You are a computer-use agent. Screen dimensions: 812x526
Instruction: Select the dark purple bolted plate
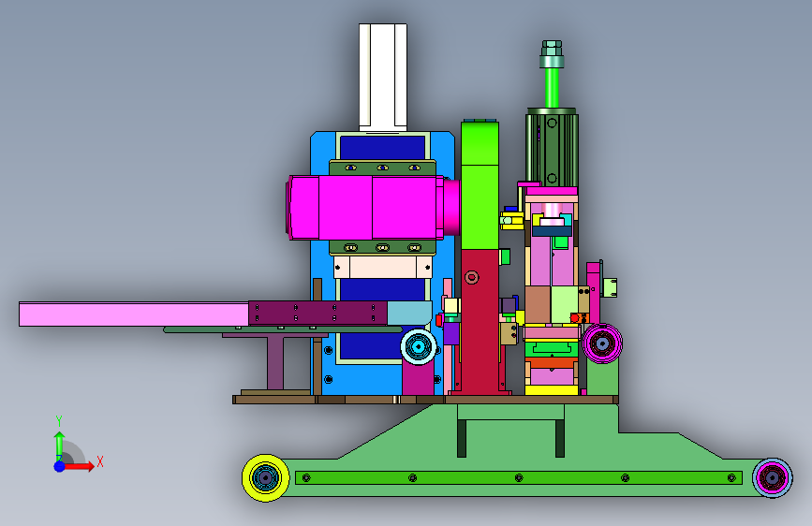317,313
